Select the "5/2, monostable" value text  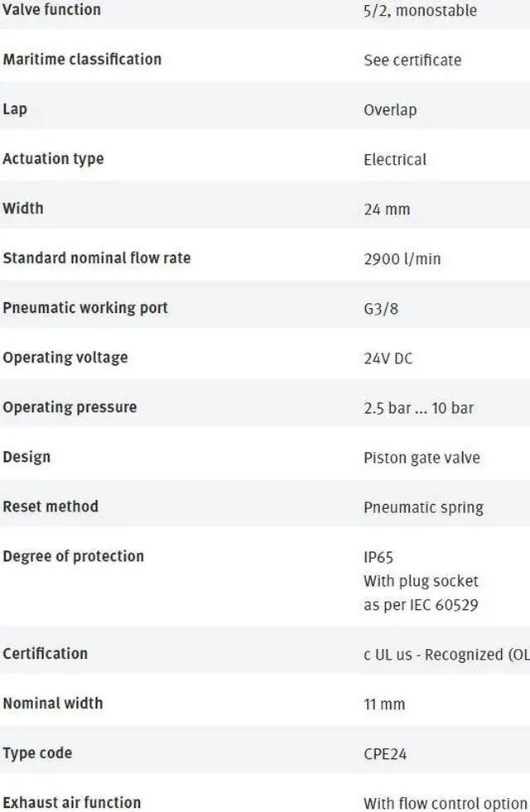click(420, 11)
